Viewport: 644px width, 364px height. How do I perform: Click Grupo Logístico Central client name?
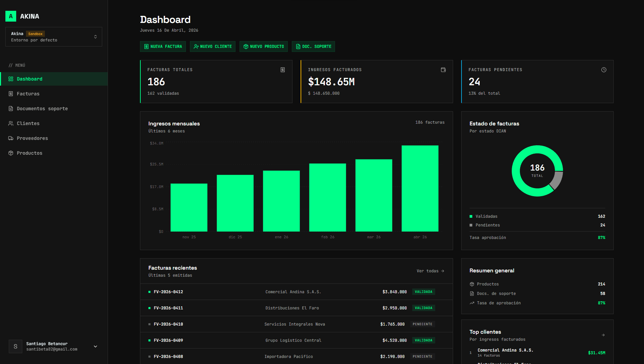pyautogui.click(x=293, y=340)
